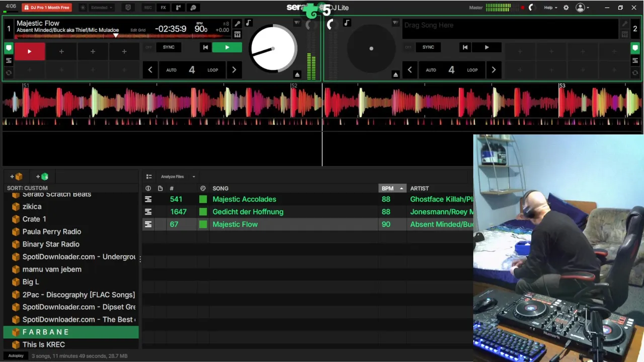
Task: Add a new smart crate
Action: [x=42, y=176]
